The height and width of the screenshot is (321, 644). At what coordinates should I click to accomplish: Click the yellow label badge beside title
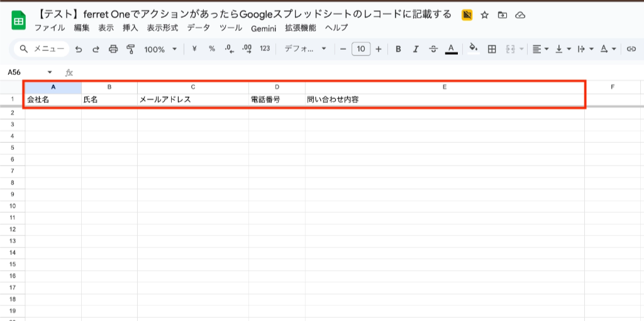467,15
